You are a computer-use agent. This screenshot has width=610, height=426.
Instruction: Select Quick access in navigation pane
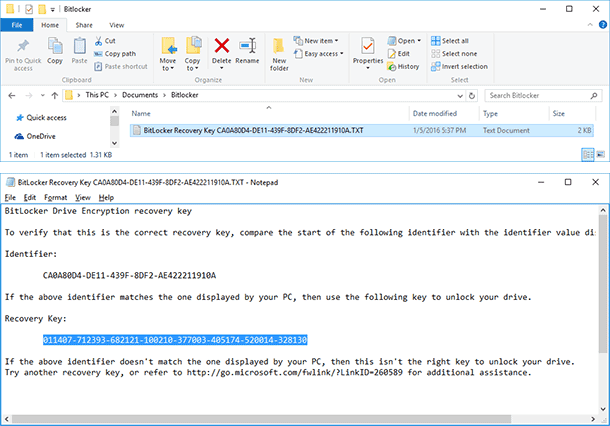(41, 117)
